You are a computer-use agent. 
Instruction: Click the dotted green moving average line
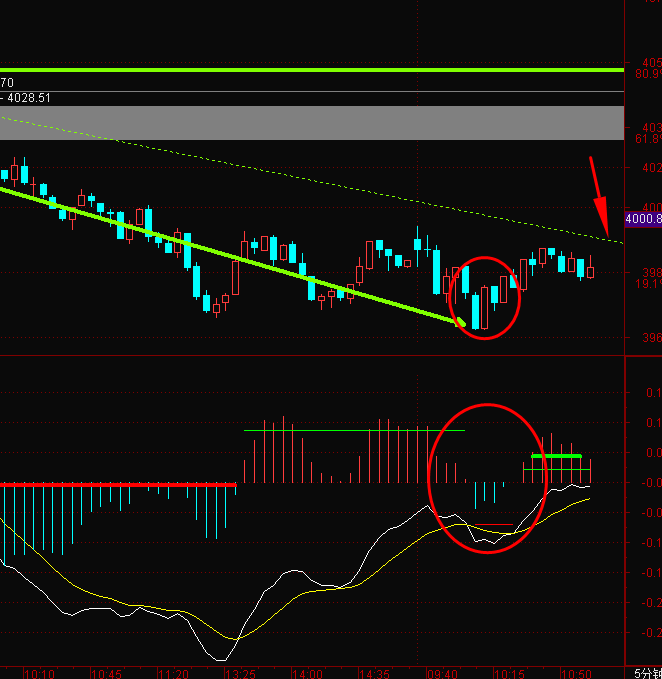point(312,179)
